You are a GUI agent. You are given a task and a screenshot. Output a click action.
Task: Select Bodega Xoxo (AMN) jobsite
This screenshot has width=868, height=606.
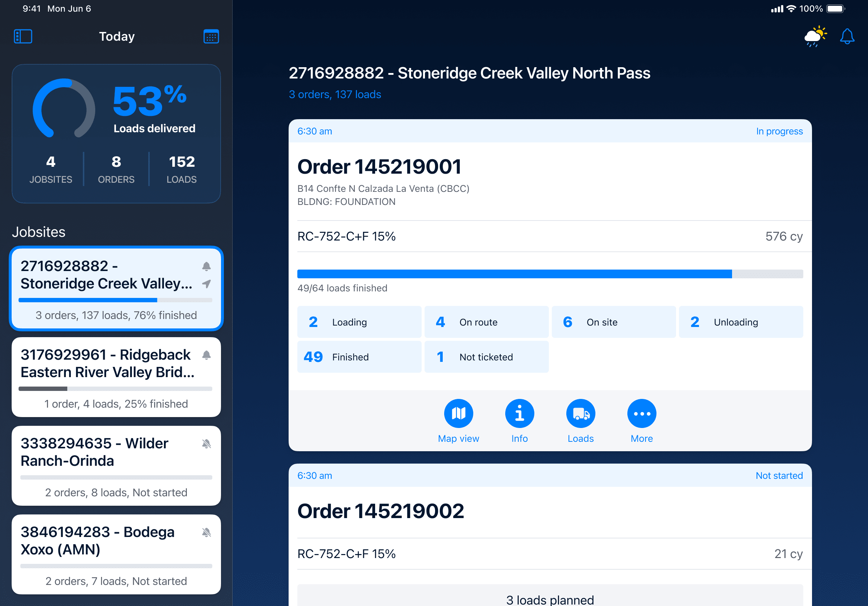click(116, 554)
